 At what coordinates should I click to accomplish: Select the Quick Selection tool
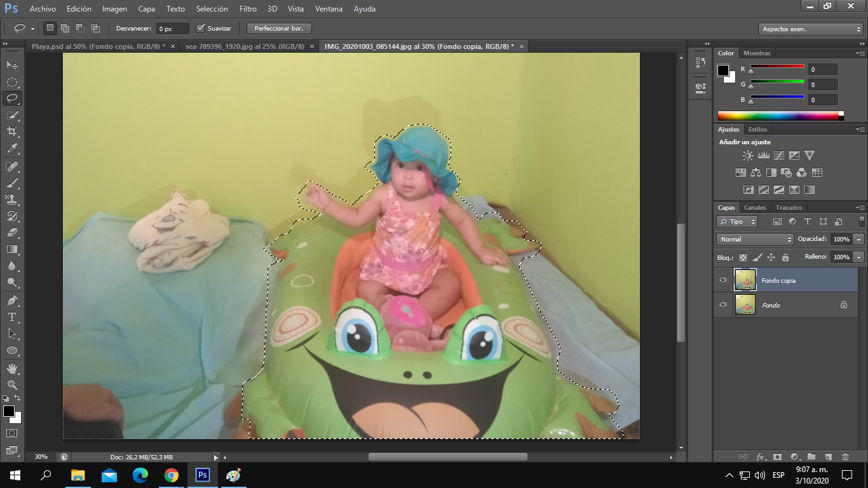(x=12, y=115)
